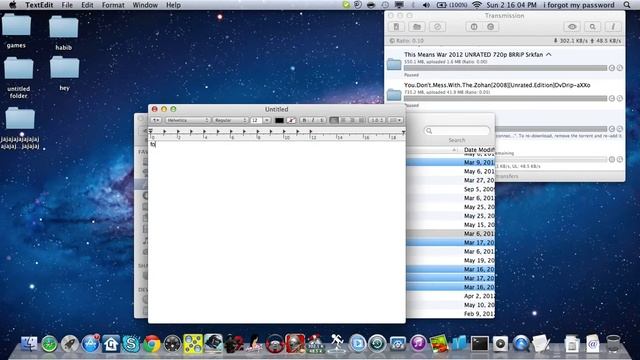Open the Format menu
This screenshot has width=640, height=360.
[113, 5]
